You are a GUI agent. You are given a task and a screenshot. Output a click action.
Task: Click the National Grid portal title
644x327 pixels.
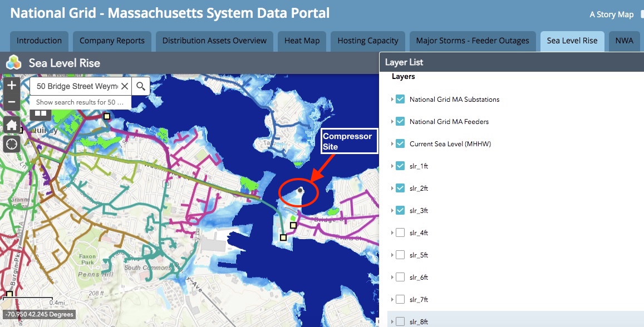pos(170,13)
